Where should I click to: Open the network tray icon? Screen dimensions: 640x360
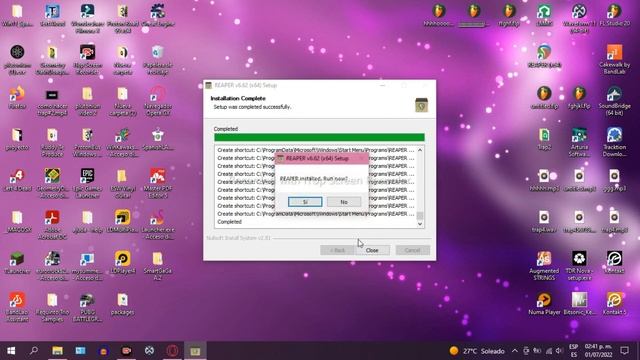click(549, 351)
